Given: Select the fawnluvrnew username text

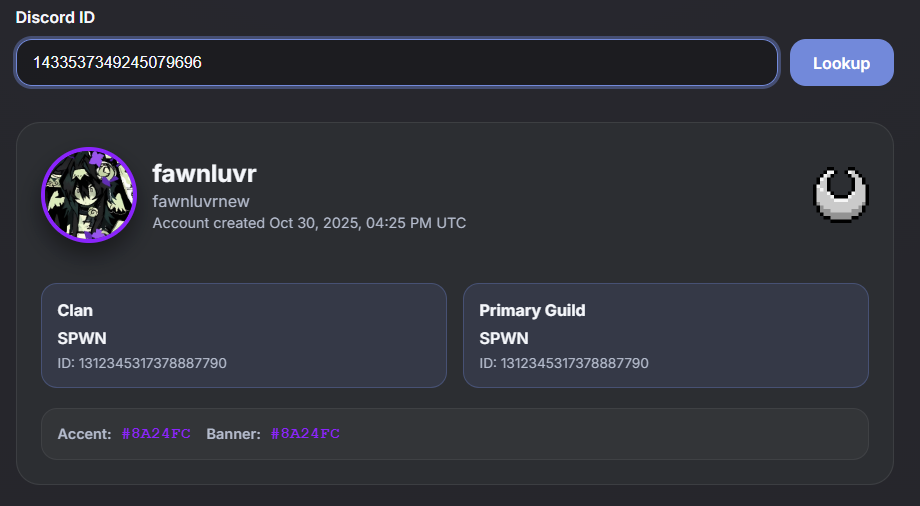Looking at the screenshot, I should (201, 201).
